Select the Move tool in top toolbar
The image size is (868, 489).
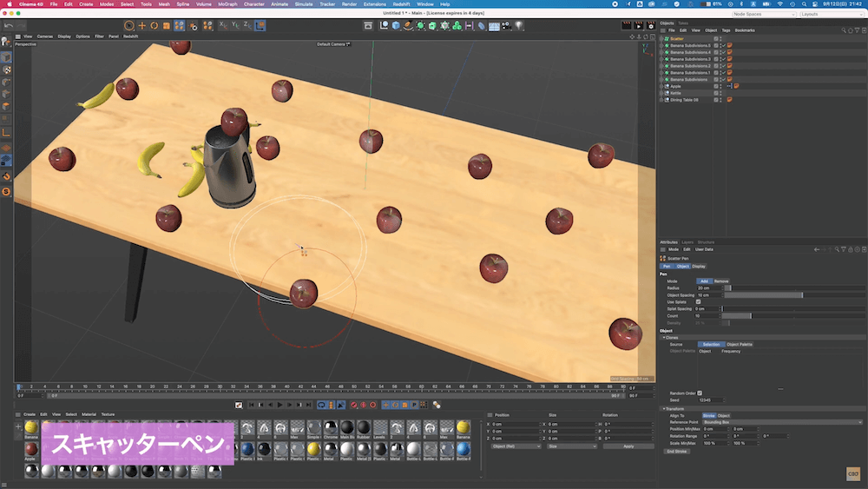141,26
